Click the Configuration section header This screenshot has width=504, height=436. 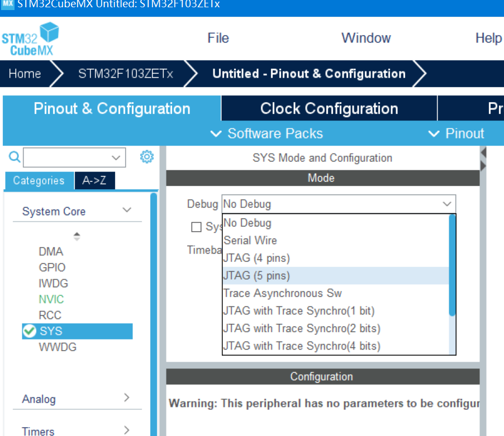tap(323, 377)
